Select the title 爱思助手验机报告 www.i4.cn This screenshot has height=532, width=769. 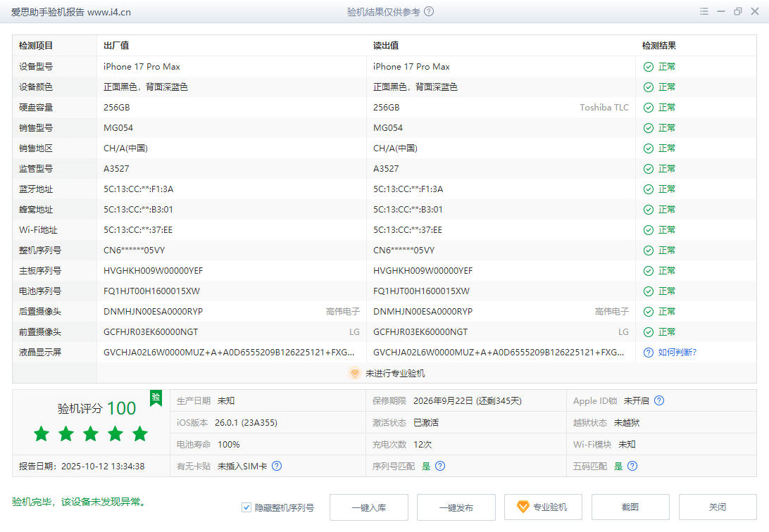pos(71,12)
